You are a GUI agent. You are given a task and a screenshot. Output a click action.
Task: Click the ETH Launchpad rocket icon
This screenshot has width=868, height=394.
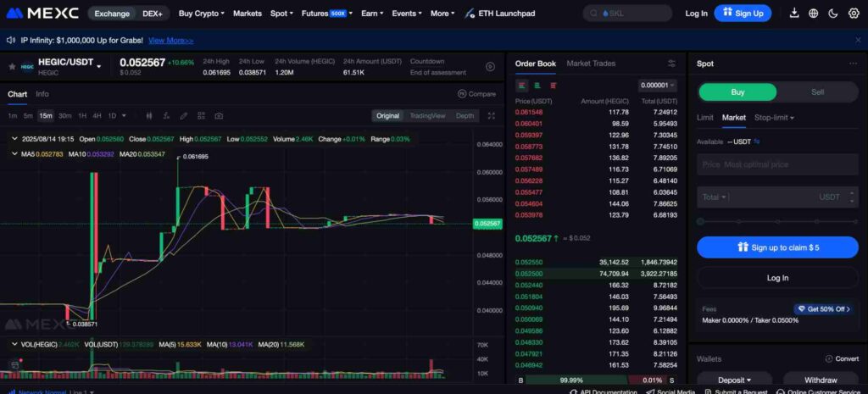pyautogui.click(x=470, y=14)
